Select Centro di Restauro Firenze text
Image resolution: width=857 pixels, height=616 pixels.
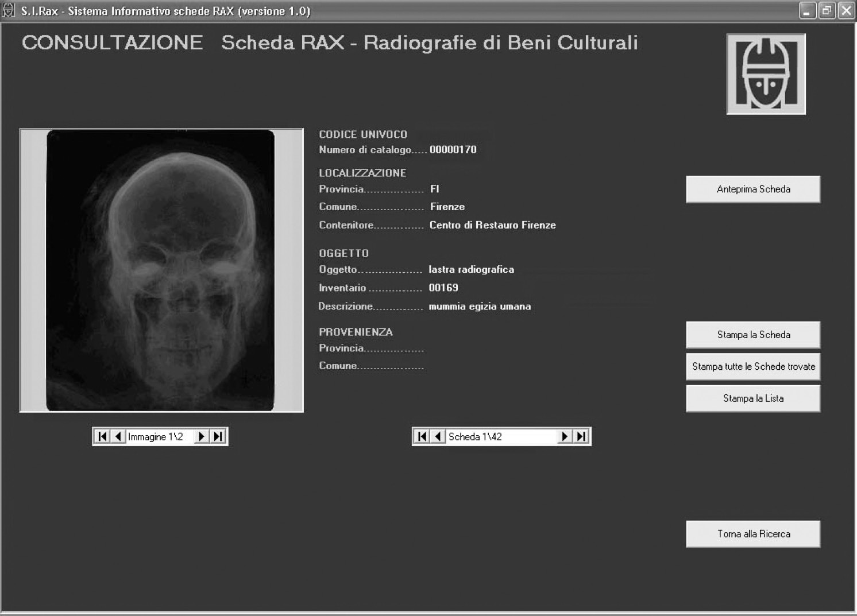pos(493,225)
